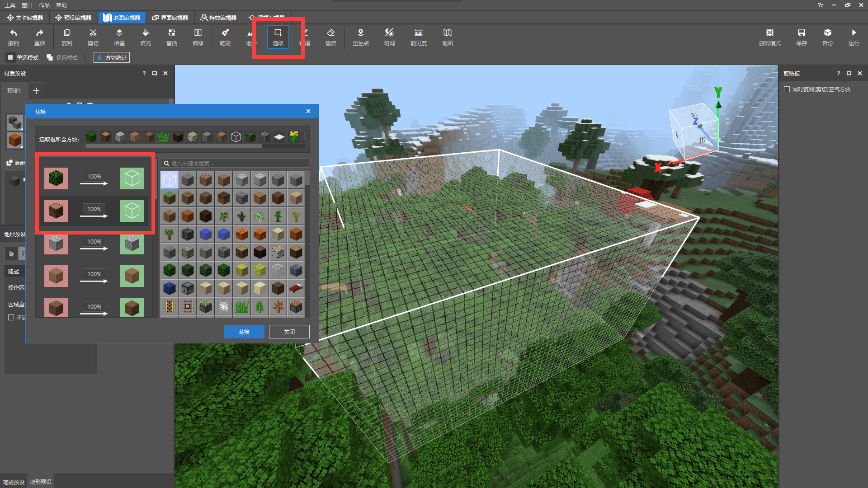Click the 方块统计 button

[112, 57]
